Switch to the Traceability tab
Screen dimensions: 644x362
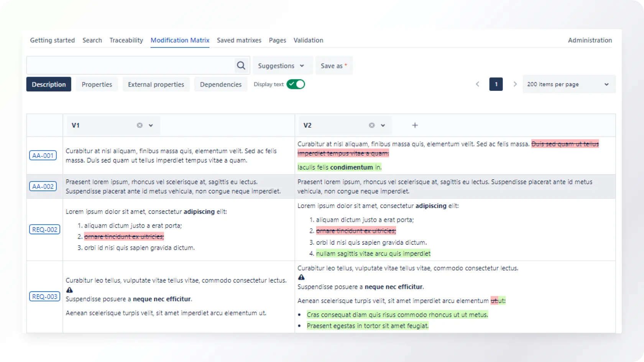coord(126,40)
